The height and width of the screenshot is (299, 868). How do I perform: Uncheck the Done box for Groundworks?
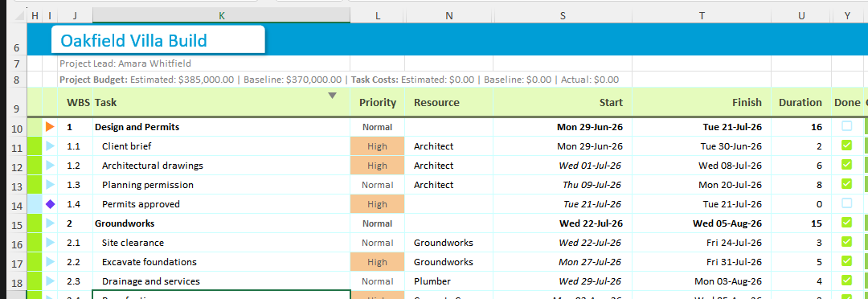click(846, 223)
